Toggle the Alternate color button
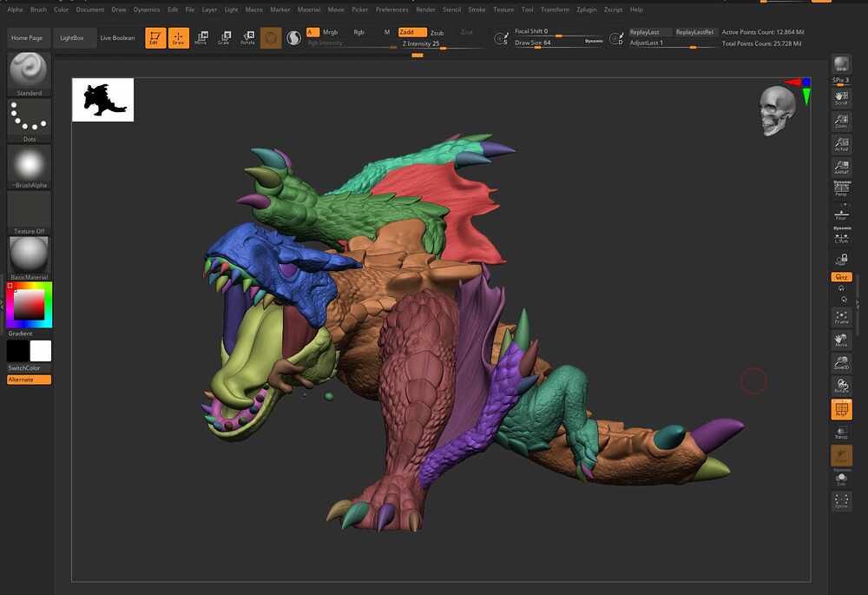This screenshot has height=595, width=868. pos(29,380)
